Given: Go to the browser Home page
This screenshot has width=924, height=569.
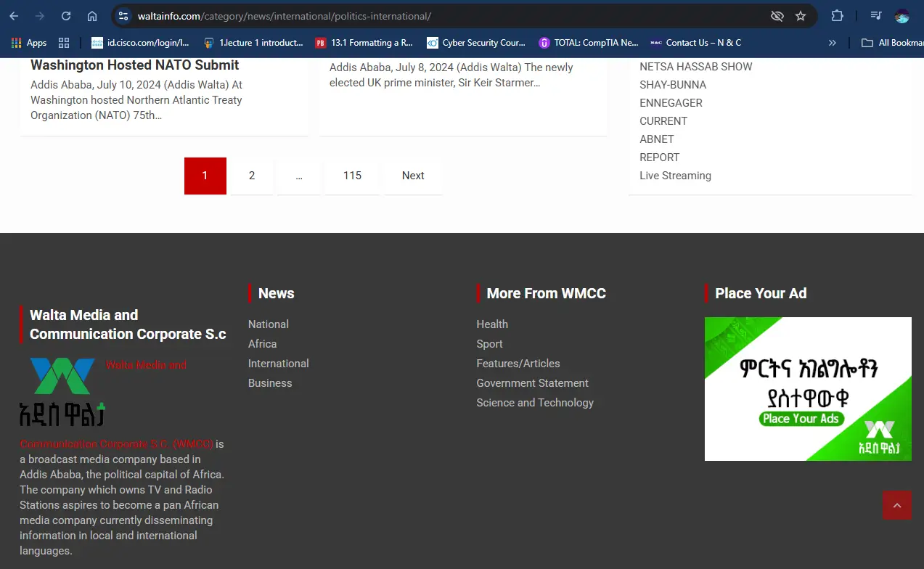Looking at the screenshot, I should tap(92, 16).
